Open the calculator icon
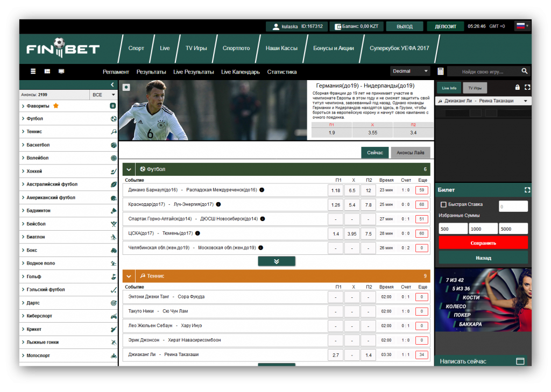 (440, 72)
